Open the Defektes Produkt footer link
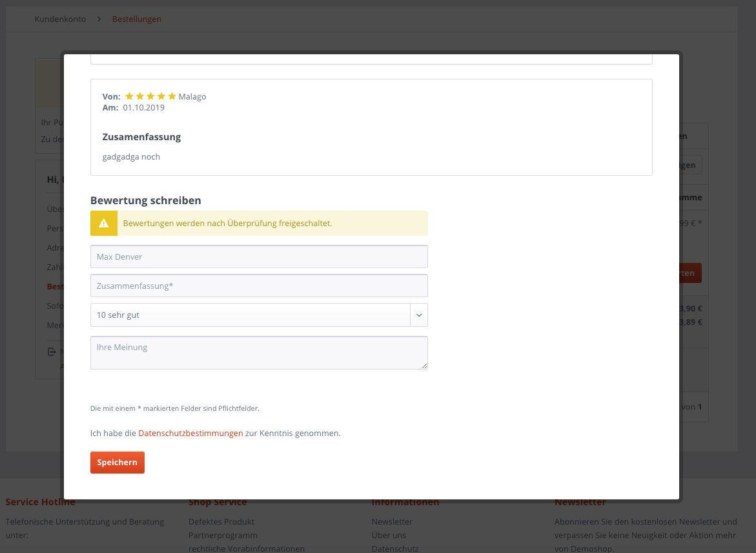Image resolution: width=756 pixels, height=553 pixels. [221, 521]
